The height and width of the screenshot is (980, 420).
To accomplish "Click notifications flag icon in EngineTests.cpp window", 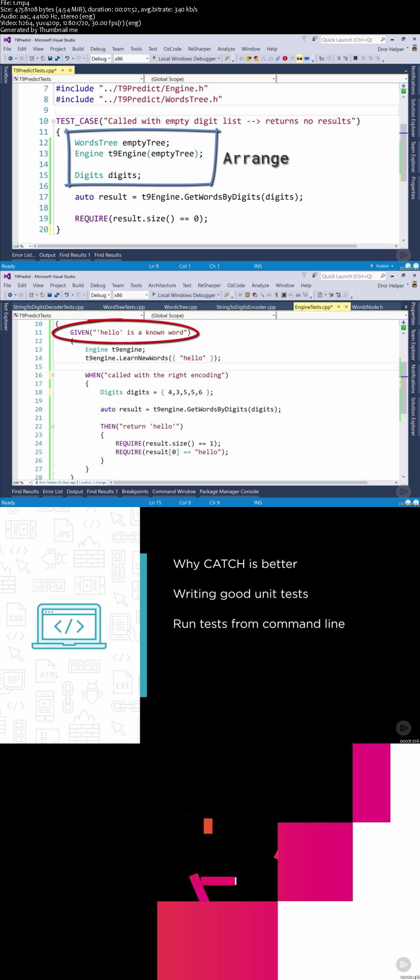I will point(304,275).
